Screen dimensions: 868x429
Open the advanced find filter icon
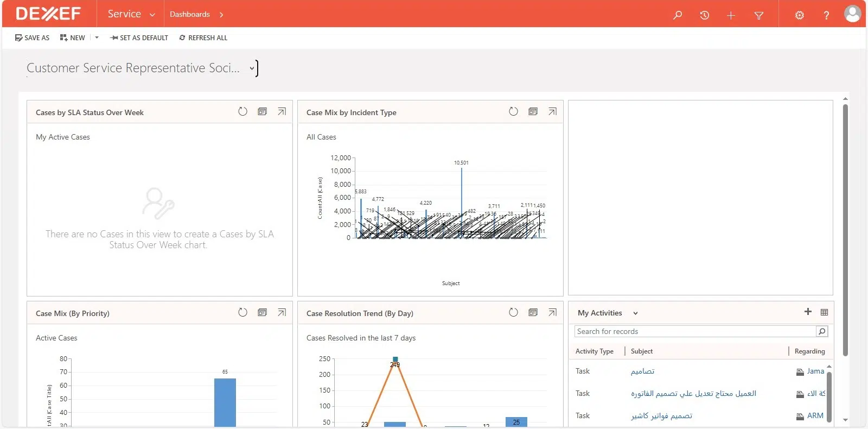(759, 15)
